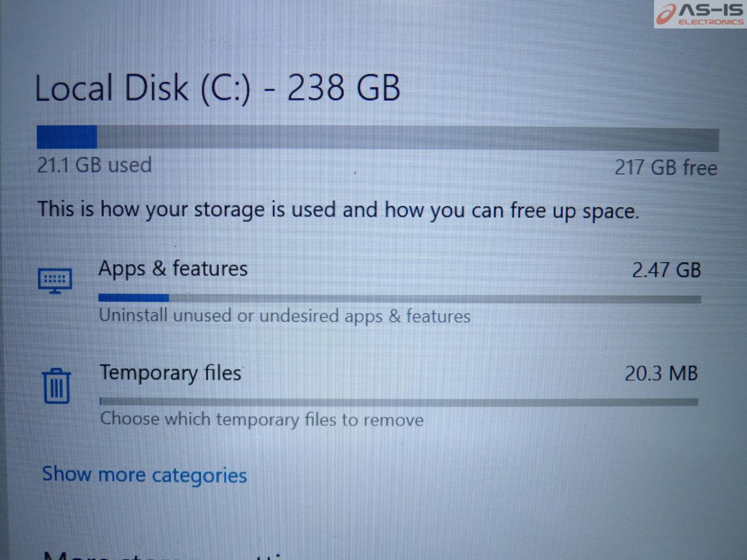Click the 2.47 GB apps size value
Viewport: 747px width, 560px height.
(666, 270)
